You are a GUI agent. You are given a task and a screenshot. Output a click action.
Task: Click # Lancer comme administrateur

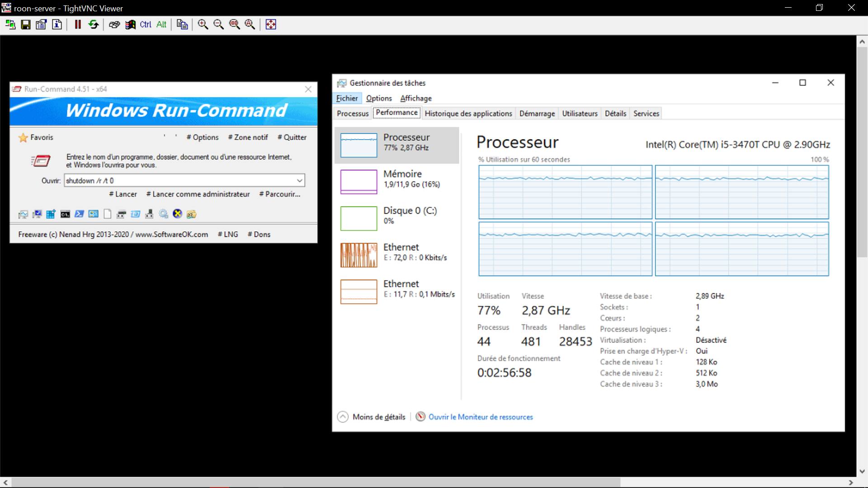click(x=198, y=194)
